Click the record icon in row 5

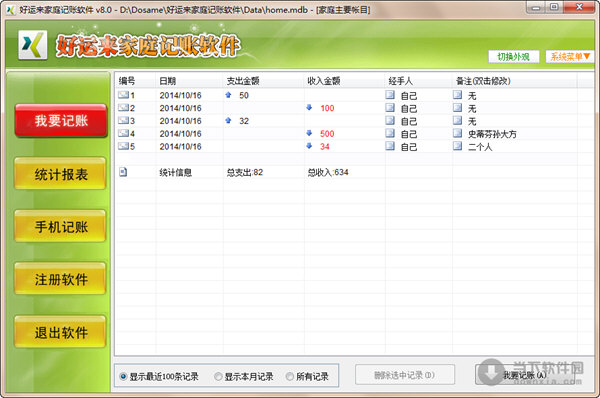click(123, 146)
